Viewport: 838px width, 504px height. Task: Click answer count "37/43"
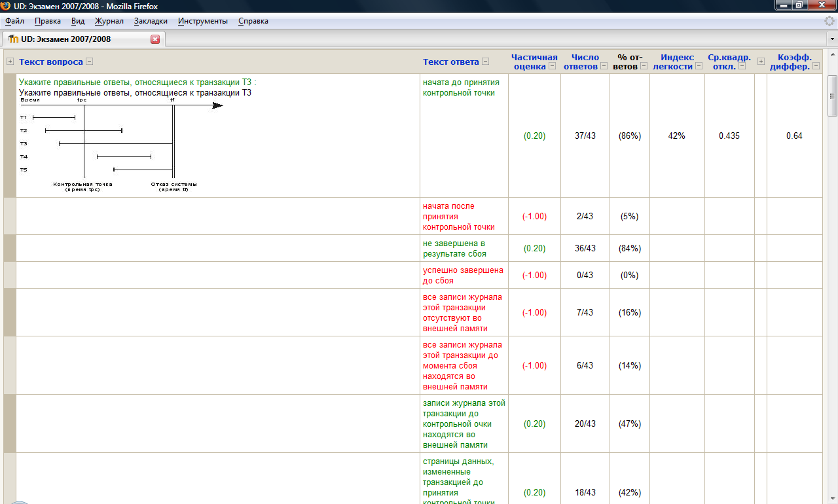(x=585, y=136)
